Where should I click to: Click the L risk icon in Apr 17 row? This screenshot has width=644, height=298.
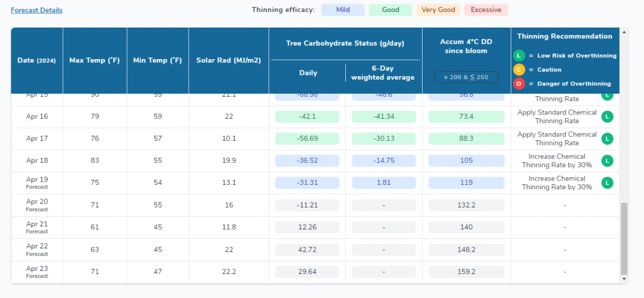click(x=607, y=138)
